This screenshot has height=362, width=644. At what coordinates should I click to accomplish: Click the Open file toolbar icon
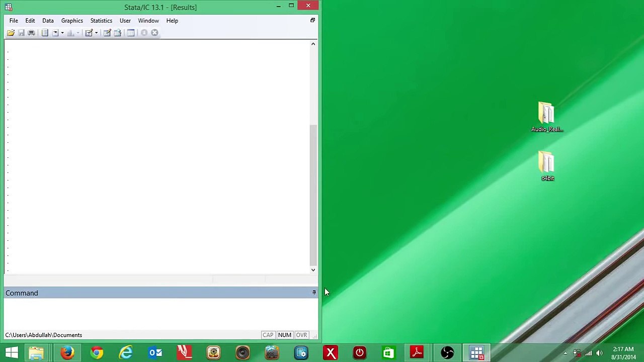[11, 33]
